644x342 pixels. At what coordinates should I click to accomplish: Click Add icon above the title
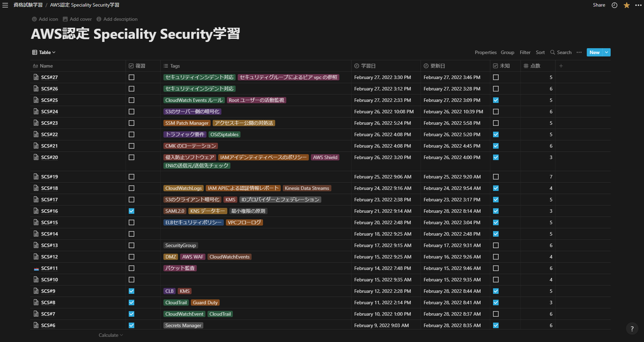[45, 19]
